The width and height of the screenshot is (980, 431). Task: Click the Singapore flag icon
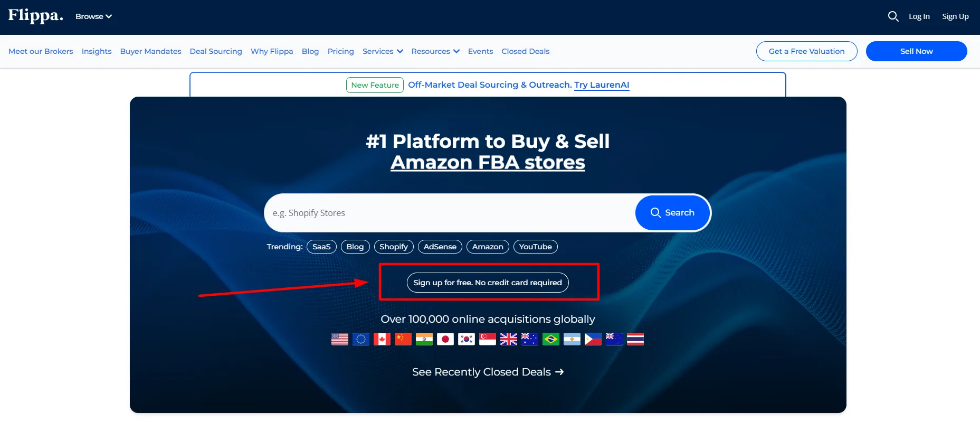click(x=488, y=339)
